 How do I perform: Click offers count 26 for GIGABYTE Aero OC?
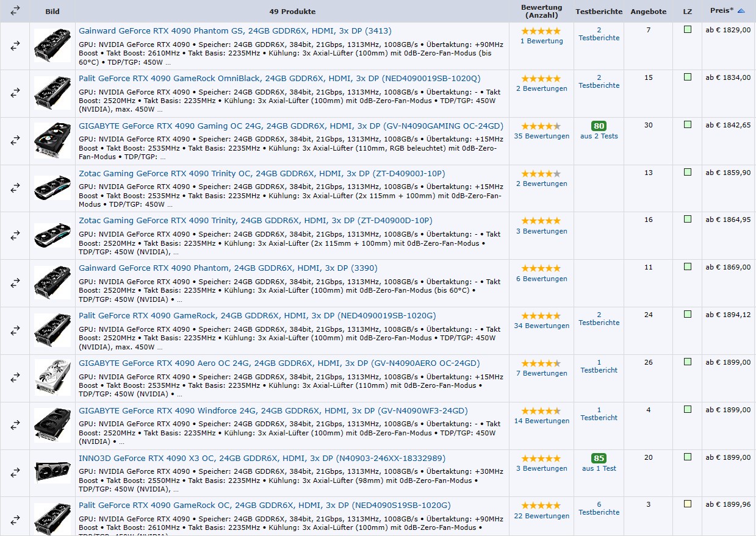(649, 362)
